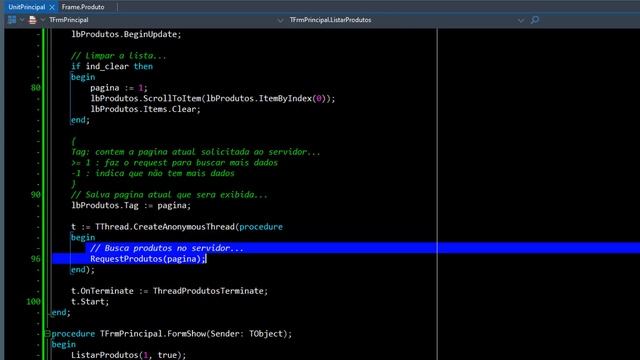640x360 pixels.
Task: Open dropdown arrow next to the grid icon
Action: (x=22, y=20)
